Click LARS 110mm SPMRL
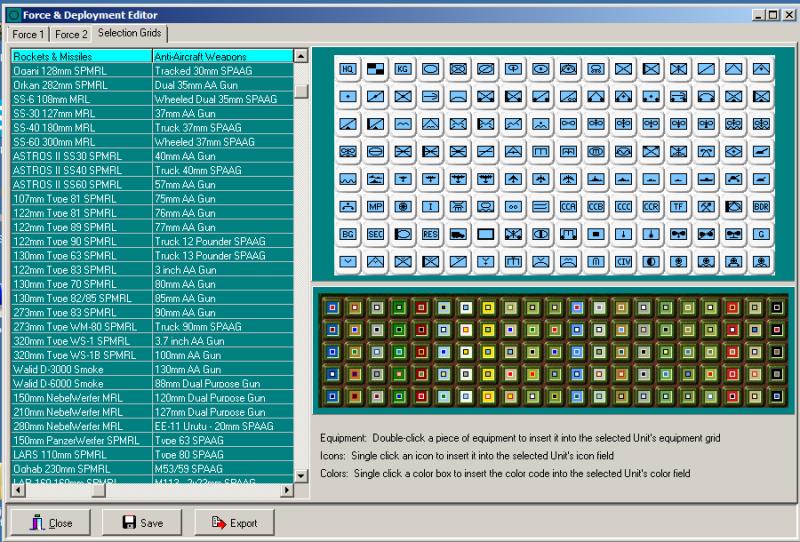The height and width of the screenshot is (542, 800). point(82,454)
